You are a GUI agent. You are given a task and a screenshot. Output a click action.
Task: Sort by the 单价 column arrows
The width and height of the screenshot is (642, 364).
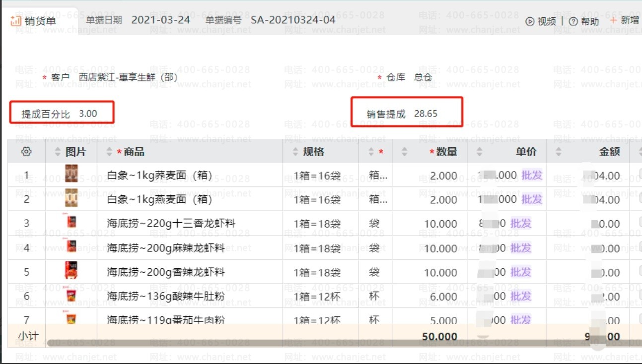pyautogui.click(x=479, y=152)
